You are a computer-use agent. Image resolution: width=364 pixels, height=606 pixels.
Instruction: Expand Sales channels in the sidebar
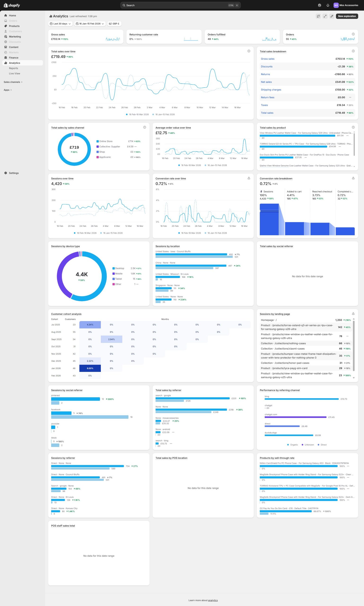[13, 82]
